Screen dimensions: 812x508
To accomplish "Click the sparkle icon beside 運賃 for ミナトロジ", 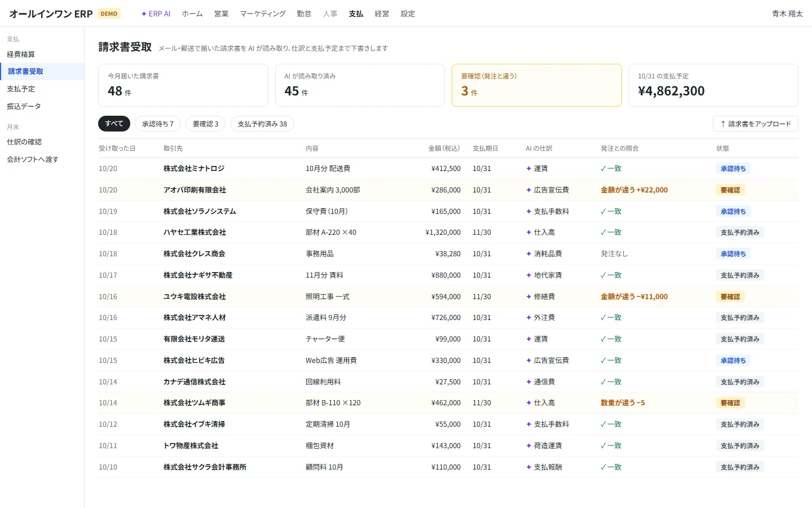I will click(x=529, y=169).
